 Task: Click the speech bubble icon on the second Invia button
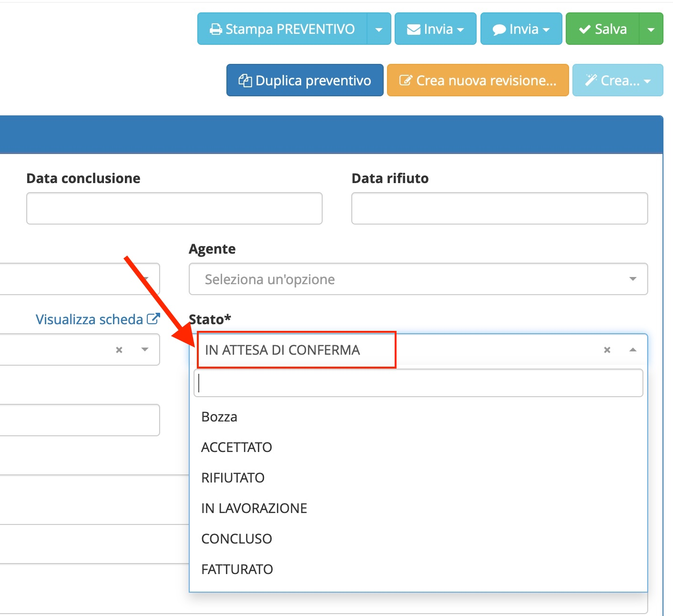499,29
